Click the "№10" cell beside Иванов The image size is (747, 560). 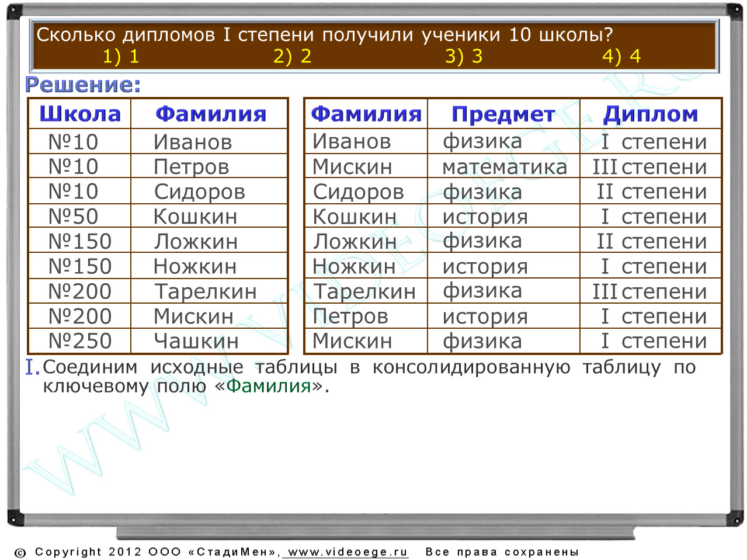(73, 142)
